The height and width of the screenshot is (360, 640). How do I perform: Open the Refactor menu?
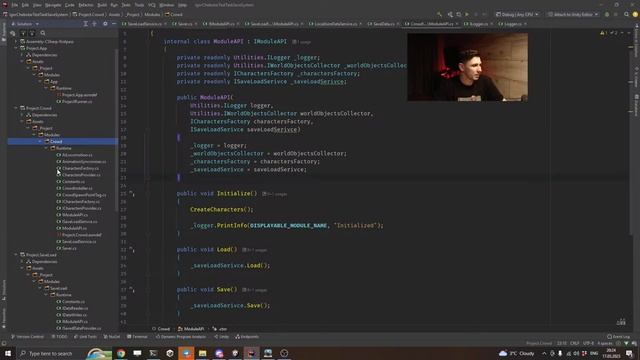(86, 5)
